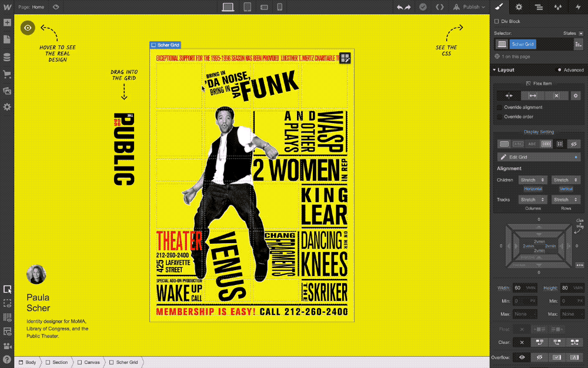The width and height of the screenshot is (588, 368).
Task: Open the Page: Home selector
Action: [x=32, y=7]
